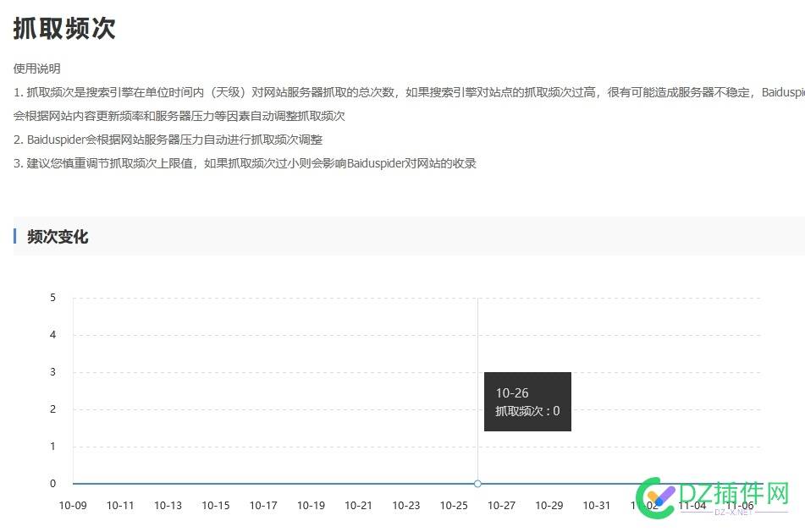The width and height of the screenshot is (805, 532).
Task: Click x-axis label 10-21
Action: coord(358,505)
